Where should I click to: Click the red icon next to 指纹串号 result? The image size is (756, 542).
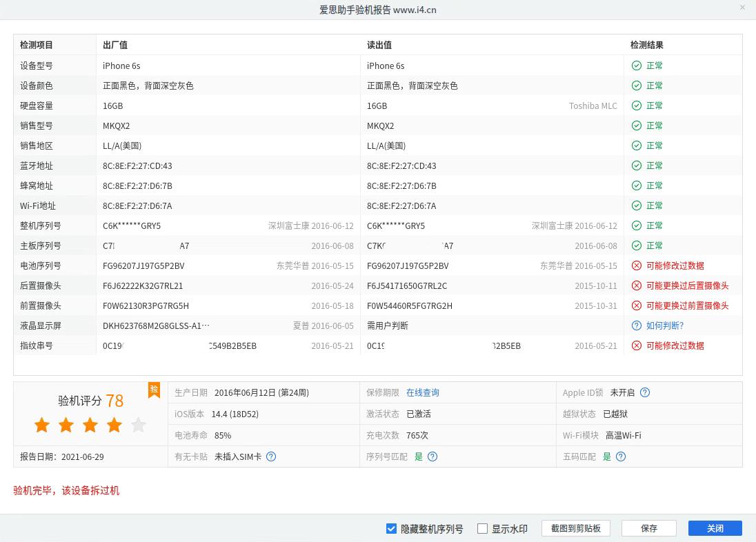(x=636, y=345)
